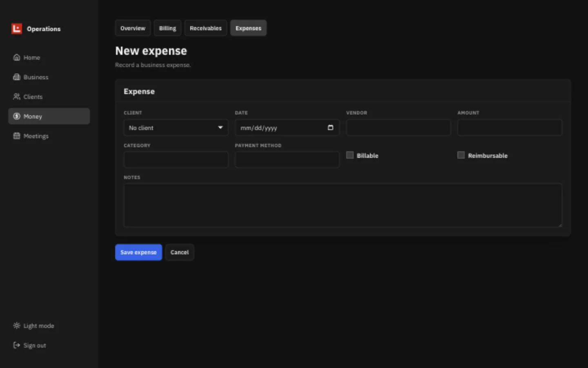The image size is (588, 368).
Task: Open the Business sidebar item
Action: [x=49, y=77]
